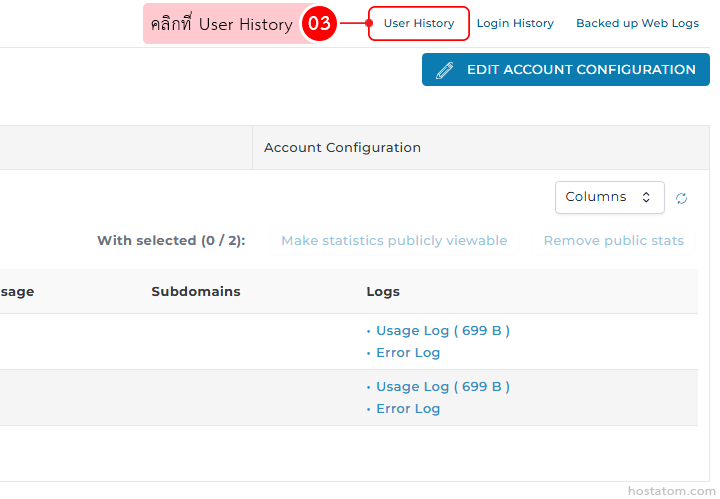The width and height of the screenshot is (720, 499).
Task: Expand the Columns dropdown
Action: tap(608, 197)
